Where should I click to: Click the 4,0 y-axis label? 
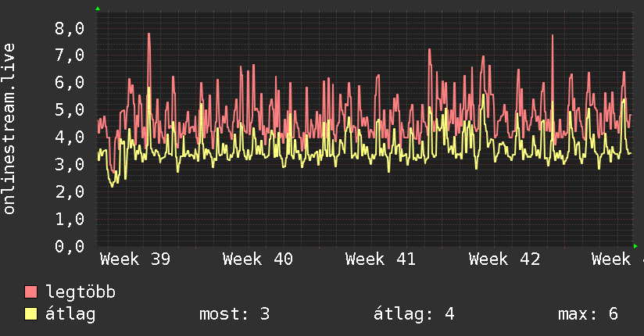click(70, 137)
